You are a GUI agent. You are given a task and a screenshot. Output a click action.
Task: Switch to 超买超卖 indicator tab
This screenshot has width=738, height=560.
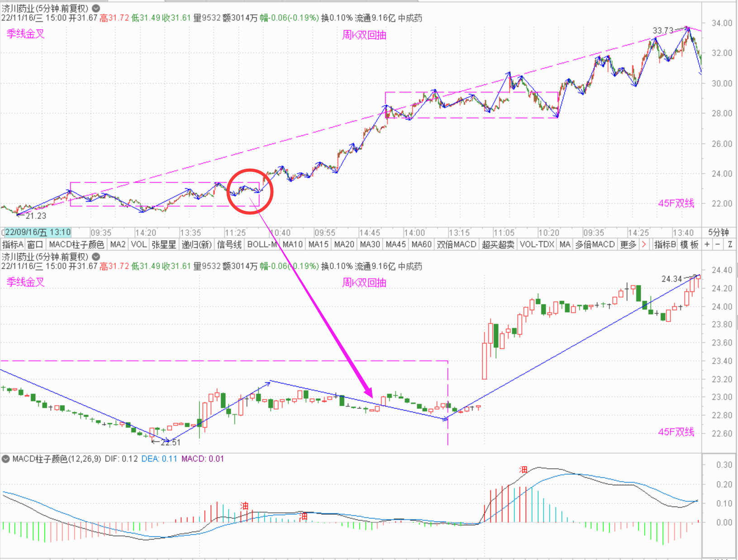[x=498, y=245]
